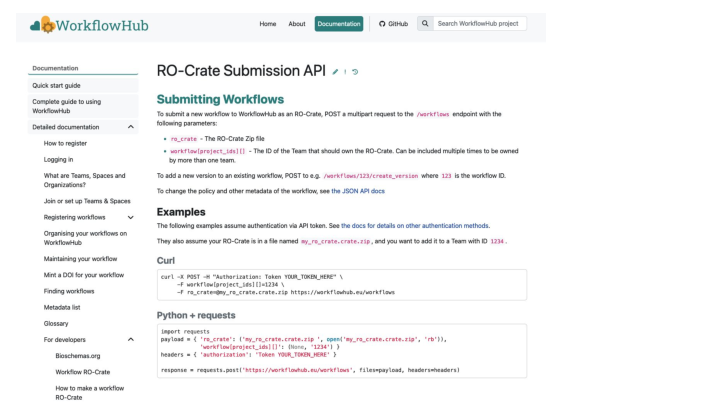Click workflow[project_ids][] parameter code

coord(208,151)
